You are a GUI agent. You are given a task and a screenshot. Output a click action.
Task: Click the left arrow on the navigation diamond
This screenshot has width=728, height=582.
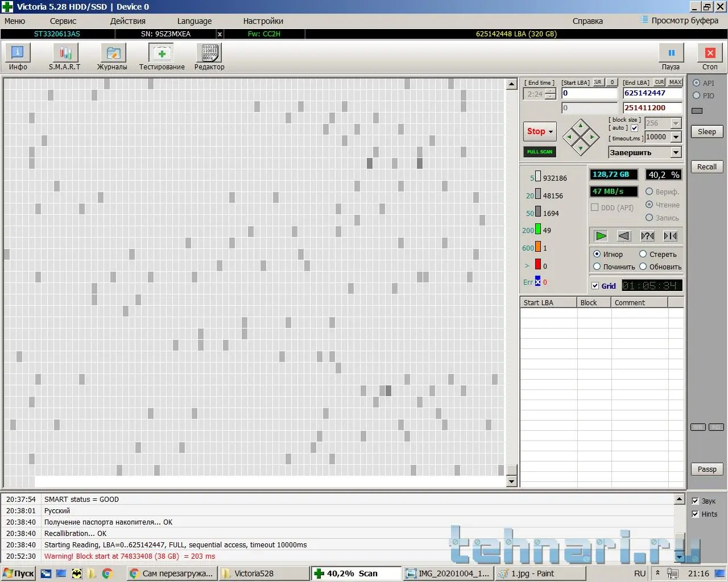[569, 137]
